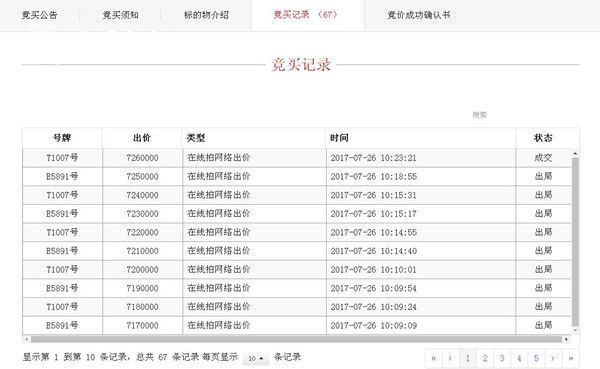Select page 1 in pagination
600x369 pixels.
pos(468,358)
